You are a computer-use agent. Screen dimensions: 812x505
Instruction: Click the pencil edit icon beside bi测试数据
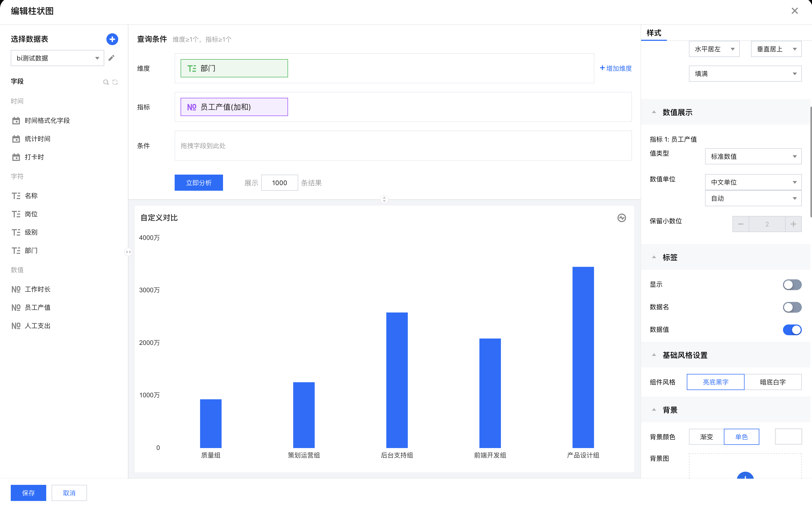click(x=112, y=58)
